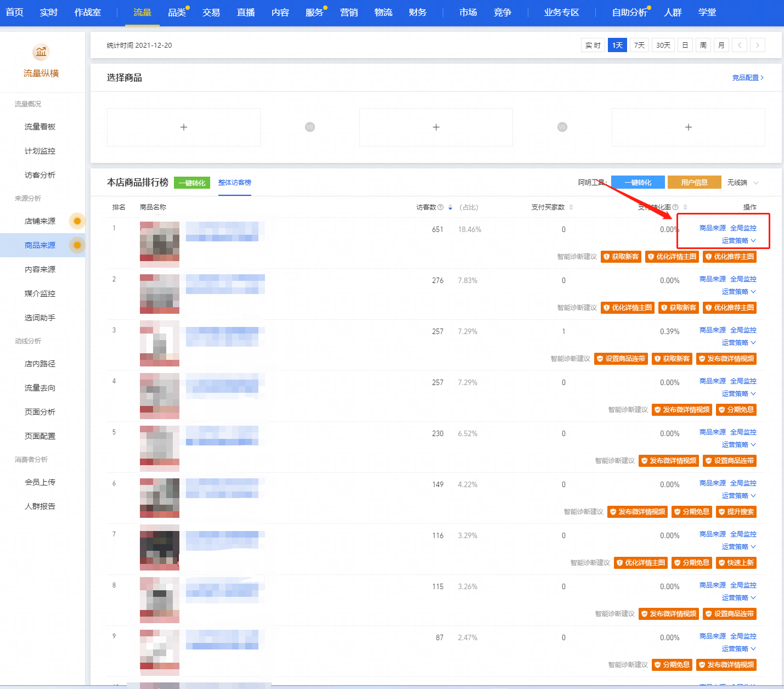Expand 运营策略 for the rank 3 product

(739, 343)
